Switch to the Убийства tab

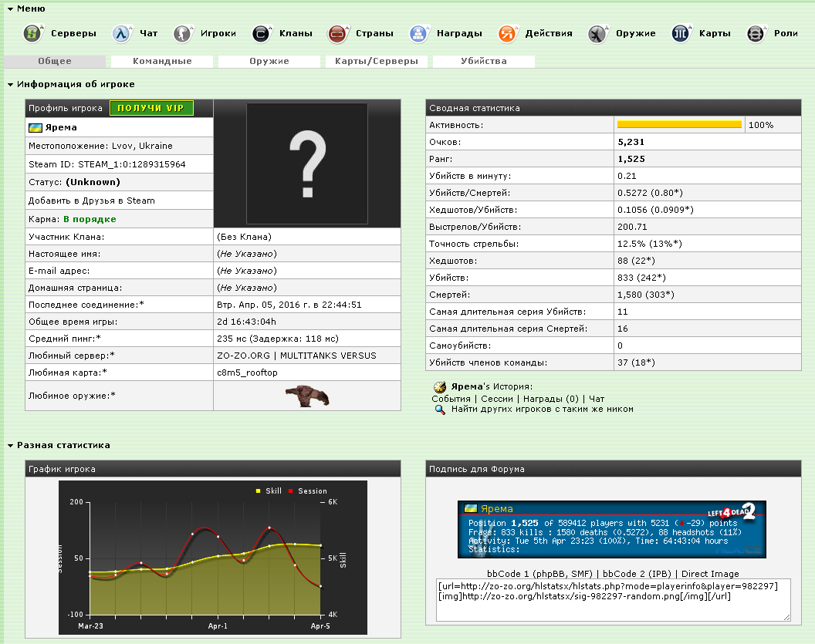(x=484, y=61)
